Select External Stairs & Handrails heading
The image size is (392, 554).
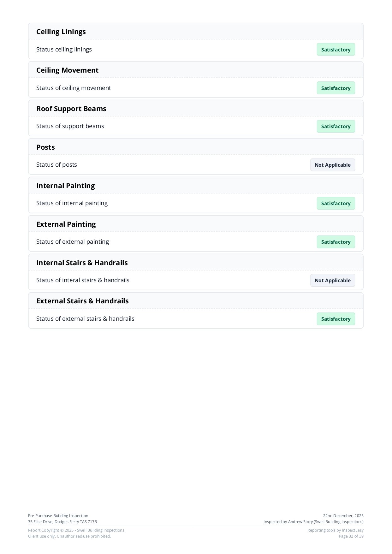(x=82, y=301)
